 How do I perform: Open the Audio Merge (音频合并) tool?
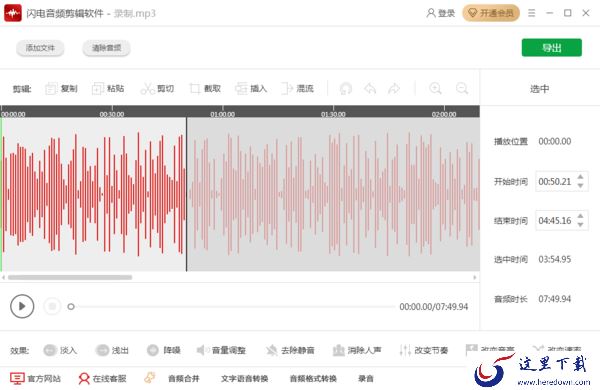pos(184,378)
